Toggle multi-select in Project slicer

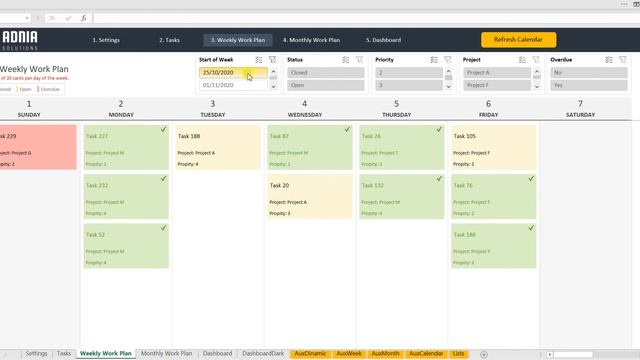coord(522,60)
